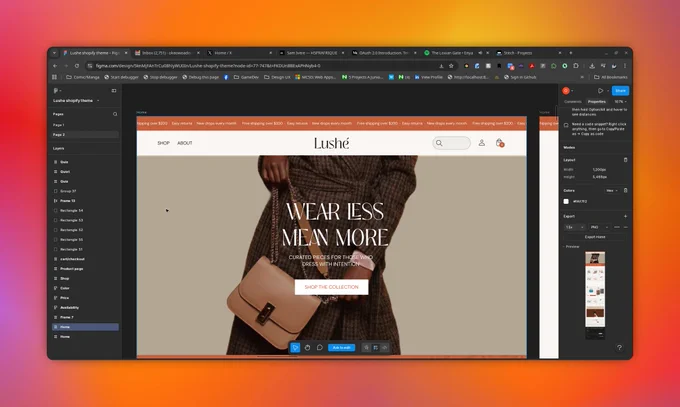Screen dimensions: 680x407
Task: Click the Ask to edit button
Action: 342,348
